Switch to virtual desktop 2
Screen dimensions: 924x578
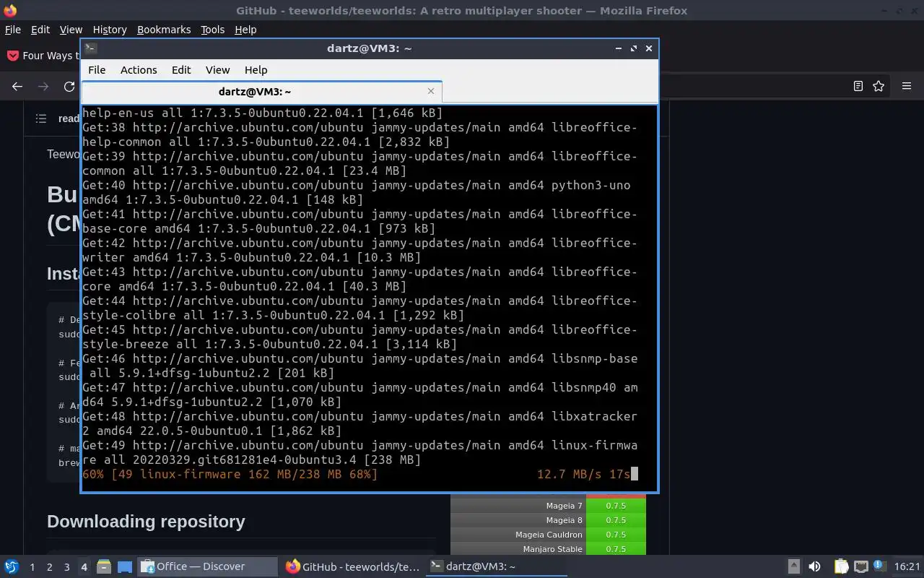tap(49, 567)
